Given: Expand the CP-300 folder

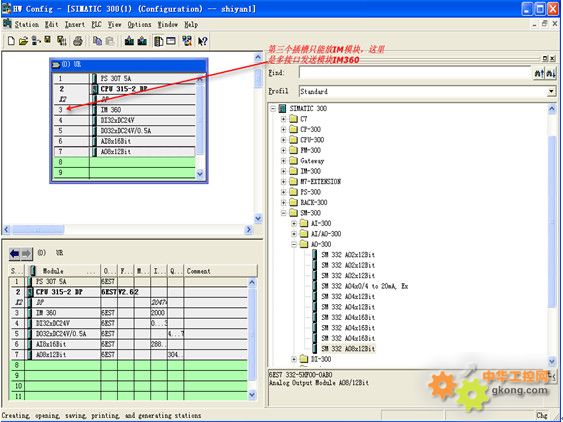Looking at the screenshot, I should tap(283, 129).
